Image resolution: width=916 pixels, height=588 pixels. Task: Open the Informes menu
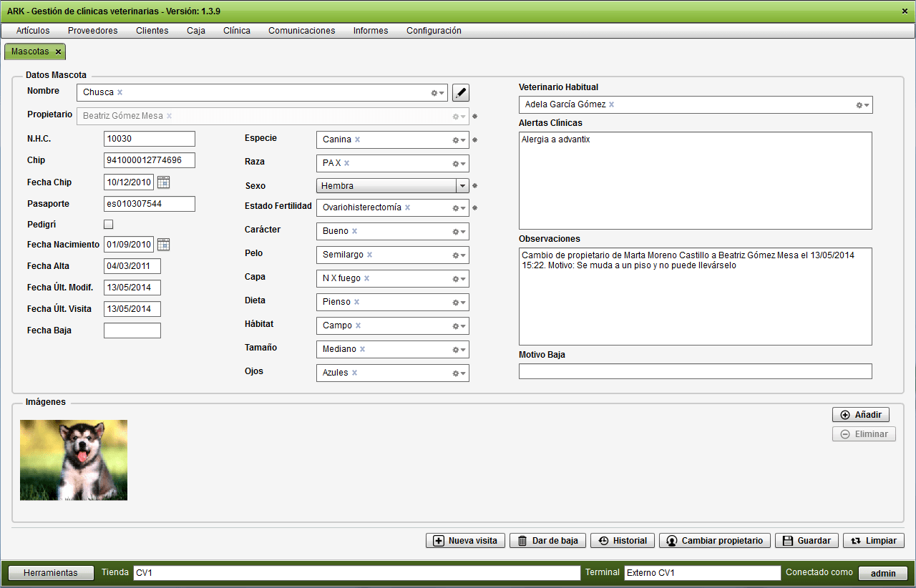[x=371, y=31]
